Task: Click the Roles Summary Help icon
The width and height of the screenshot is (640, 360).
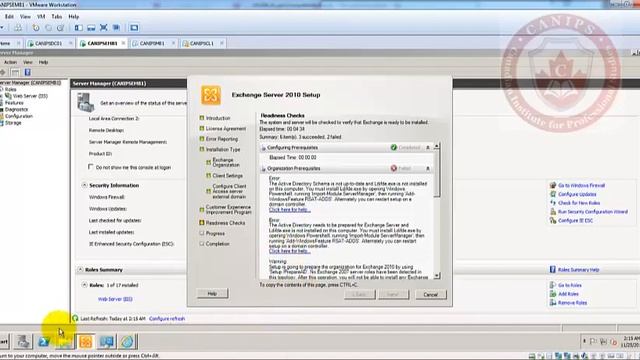Action: pyautogui.click(x=553, y=269)
